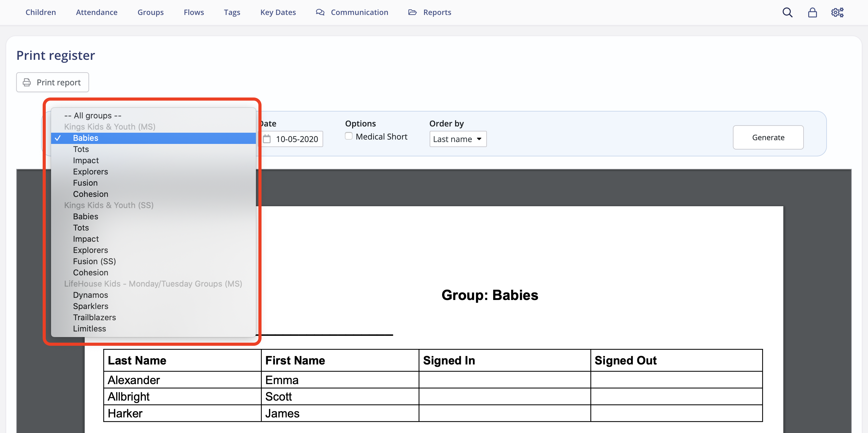Open the calendar icon beside the date field

click(x=267, y=139)
